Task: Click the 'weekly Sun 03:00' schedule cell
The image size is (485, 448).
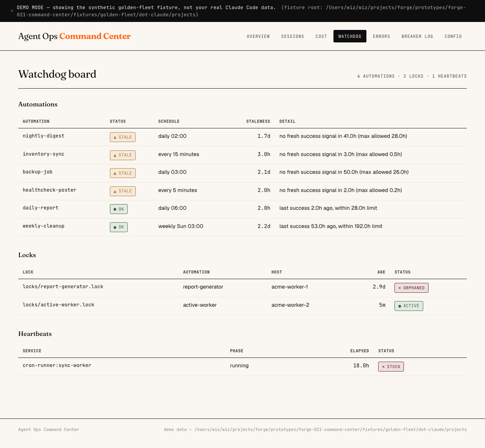Action: [x=181, y=226]
